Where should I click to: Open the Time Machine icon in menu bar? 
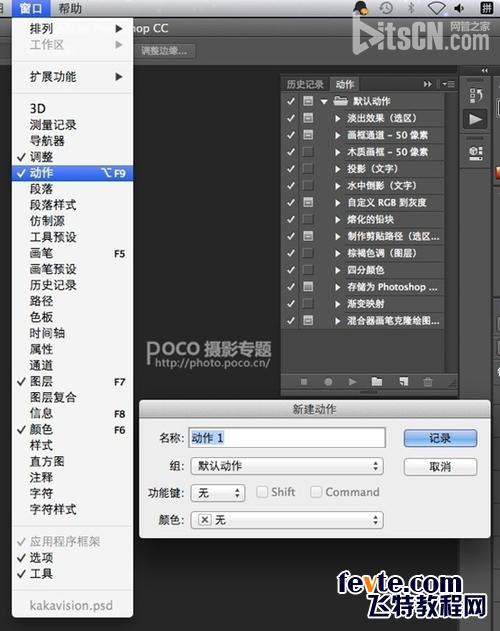(x=386, y=8)
